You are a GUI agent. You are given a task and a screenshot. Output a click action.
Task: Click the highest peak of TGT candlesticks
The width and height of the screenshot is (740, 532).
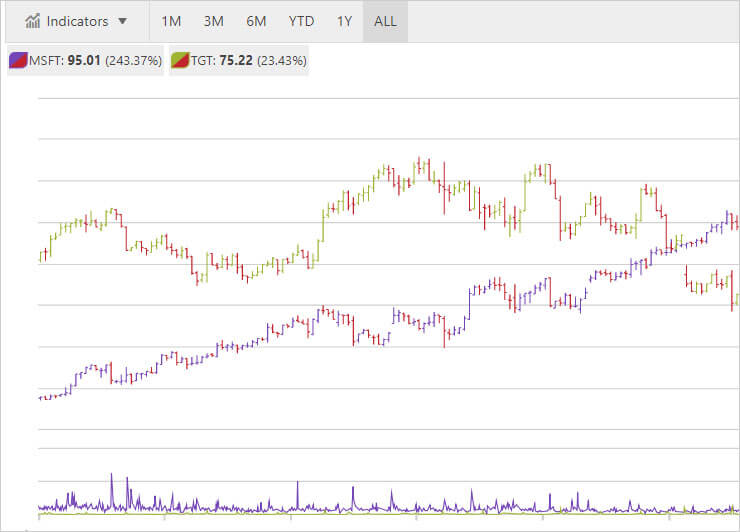420,160
